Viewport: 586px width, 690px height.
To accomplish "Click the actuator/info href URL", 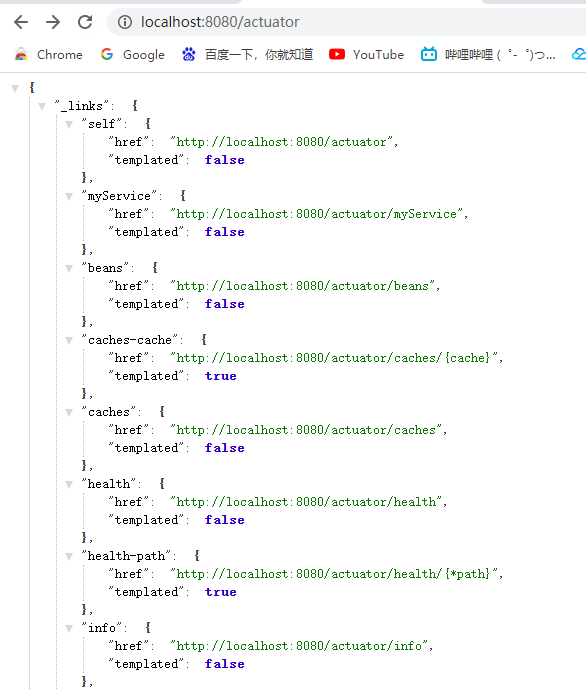I will pyautogui.click(x=299, y=646).
